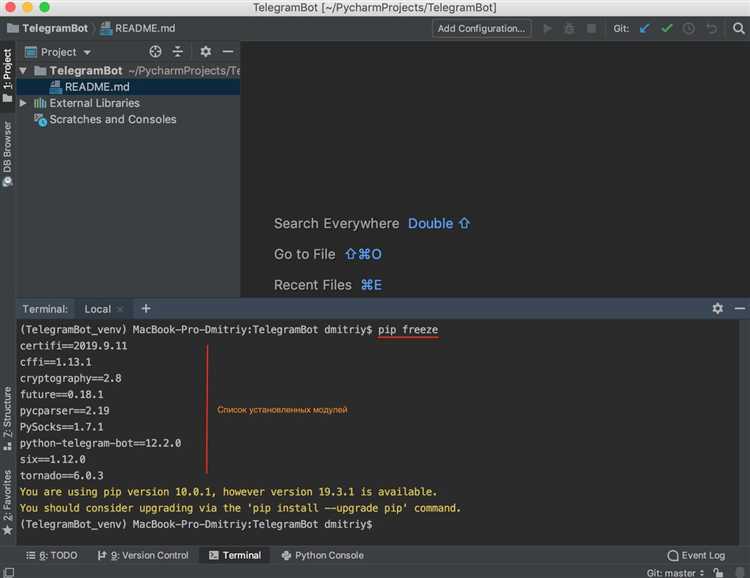Select Scratches and Consoles
The width and height of the screenshot is (750, 578).
pyautogui.click(x=112, y=119)
